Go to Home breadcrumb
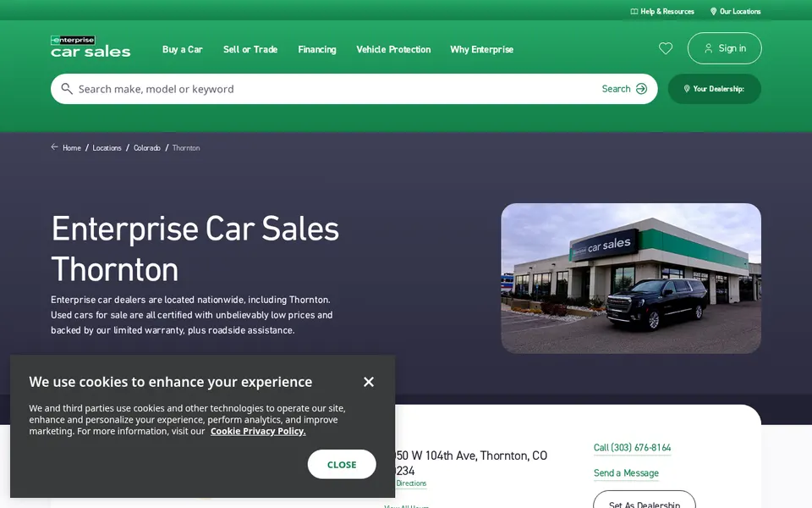Screen dimensions: 812x508 point(71,147)
